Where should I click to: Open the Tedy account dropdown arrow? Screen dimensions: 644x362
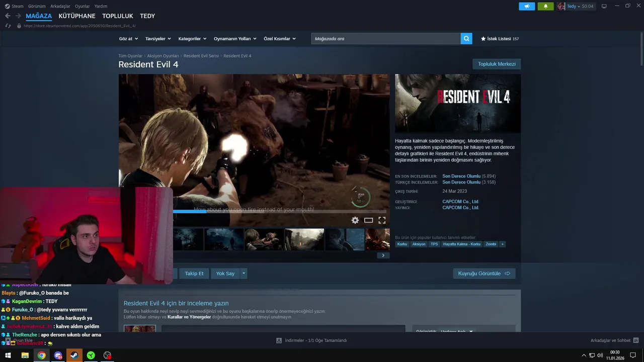(x=579, y=6)
